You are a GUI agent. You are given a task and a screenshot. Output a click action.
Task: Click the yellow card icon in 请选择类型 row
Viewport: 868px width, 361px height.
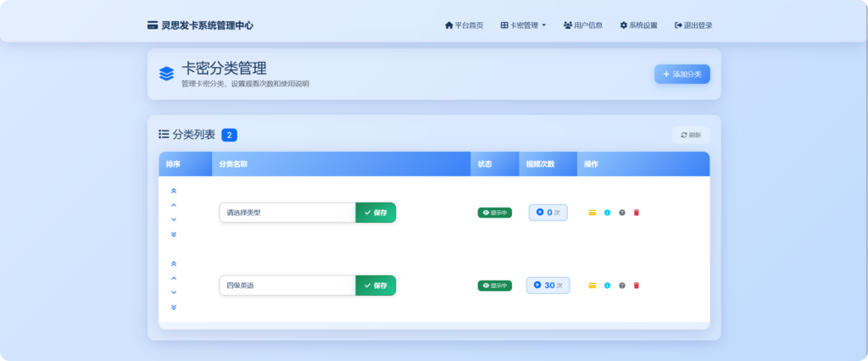[593, 213]
